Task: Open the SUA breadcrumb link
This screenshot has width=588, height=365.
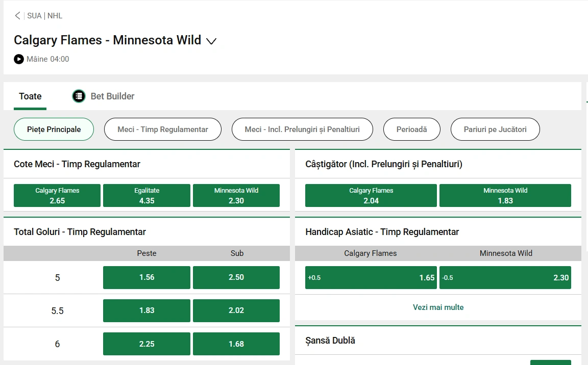Action: point(34,16)
